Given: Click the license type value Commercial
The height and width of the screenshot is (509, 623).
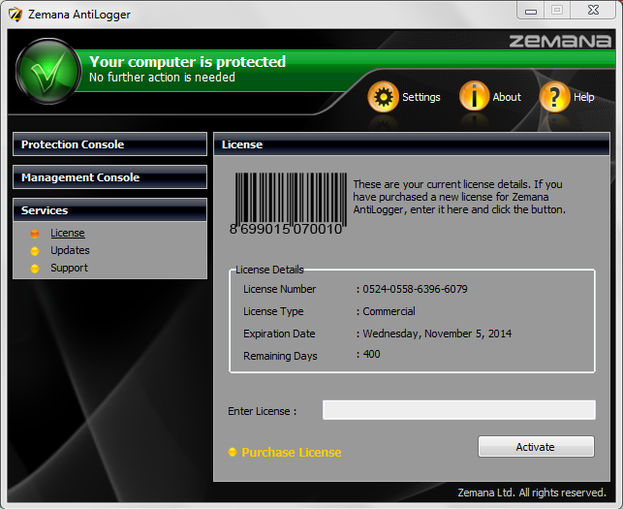Looking at the screenshot, I should tap(389, 311).
